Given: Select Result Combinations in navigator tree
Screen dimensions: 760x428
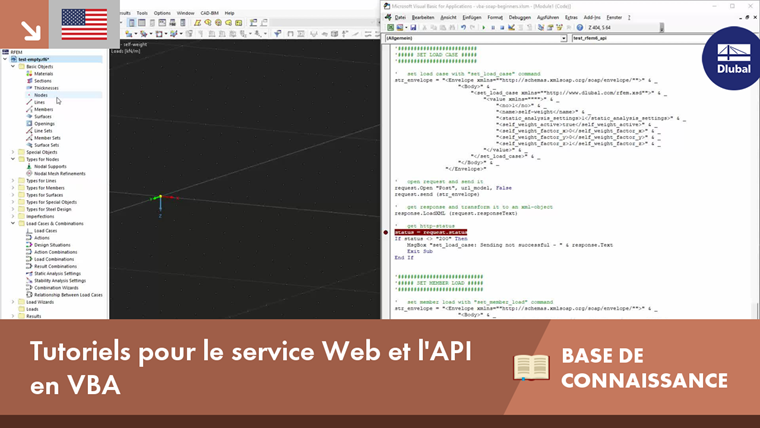Looking at the screenshot, I should pos(55,266).
